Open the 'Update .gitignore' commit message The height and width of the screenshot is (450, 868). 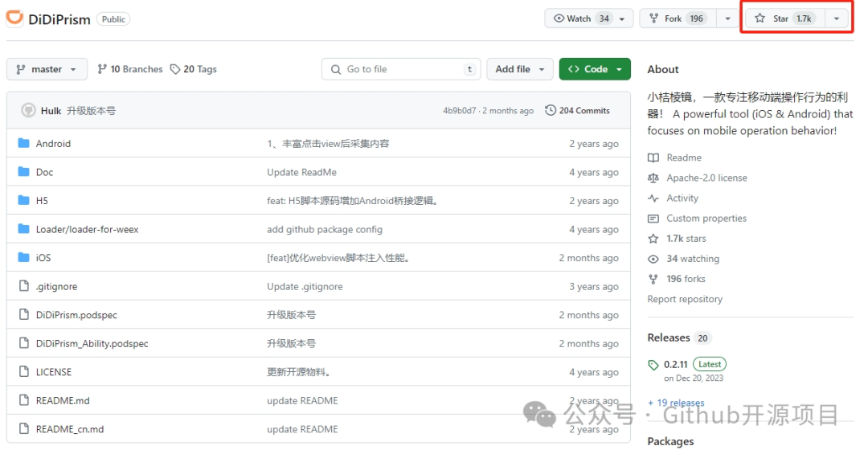(x=305, y=286)
